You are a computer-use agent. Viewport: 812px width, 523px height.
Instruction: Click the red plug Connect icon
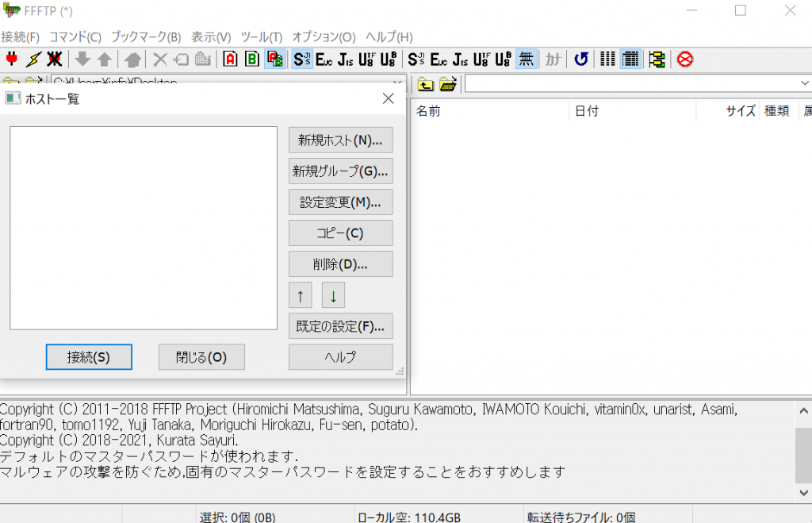11,59
